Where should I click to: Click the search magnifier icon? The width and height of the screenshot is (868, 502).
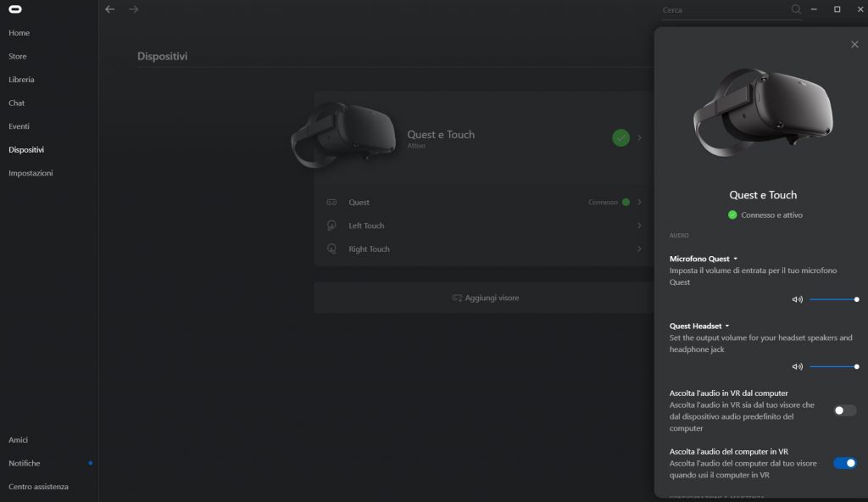[x=794, y=9]
